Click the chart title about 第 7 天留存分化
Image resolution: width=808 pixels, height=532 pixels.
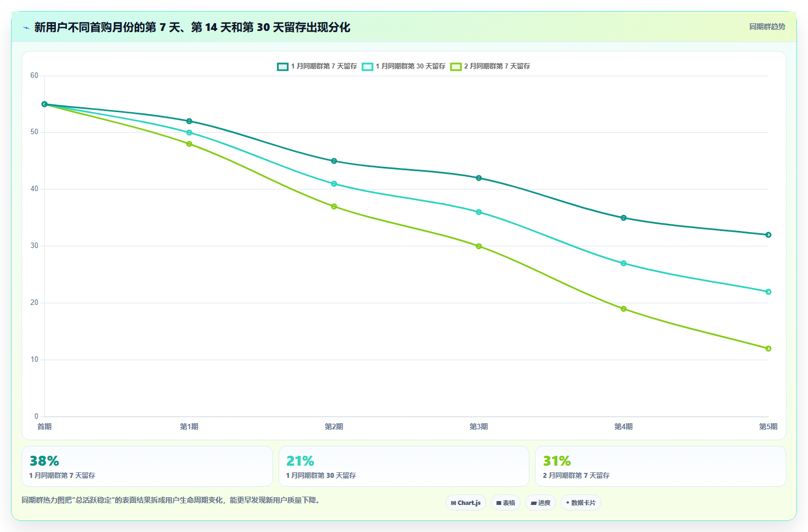point(192,27)
